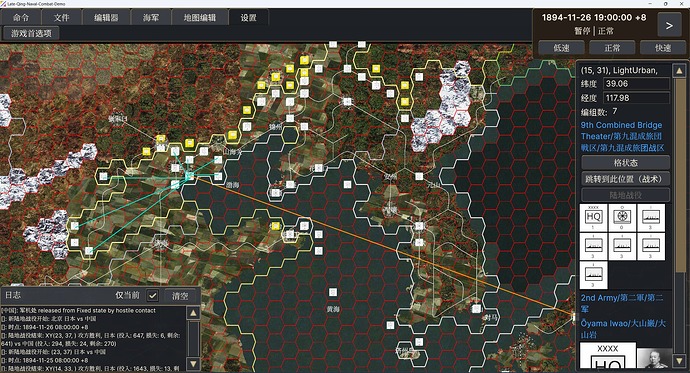Image resolution: width=690 pixels, height=373 pixels.
Task: Click the large XXXX HQ icon at the panel bottom
Action: [608, 356]
